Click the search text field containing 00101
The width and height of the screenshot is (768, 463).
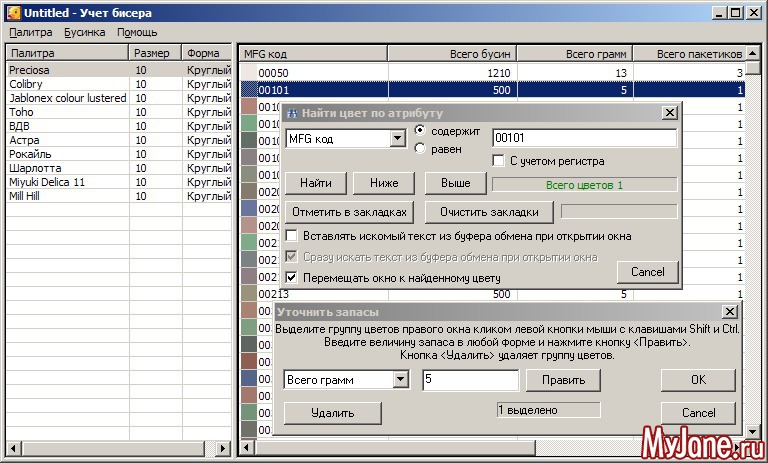584,139
